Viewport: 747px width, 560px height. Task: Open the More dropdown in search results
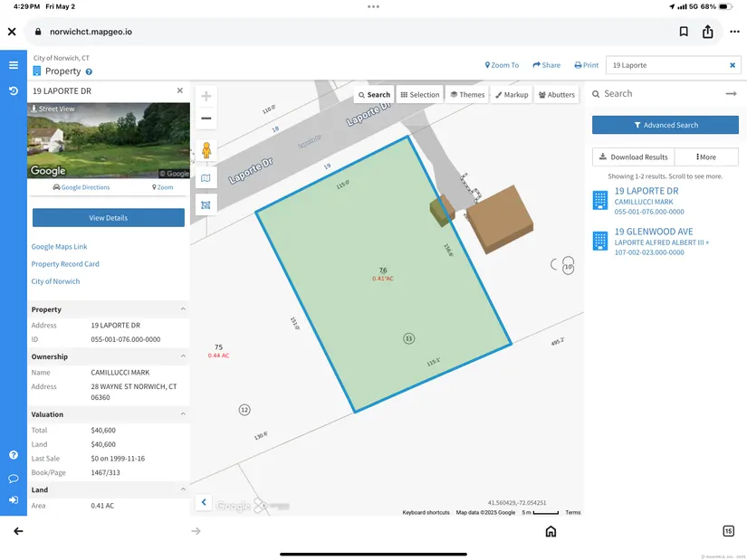point(706,157)
